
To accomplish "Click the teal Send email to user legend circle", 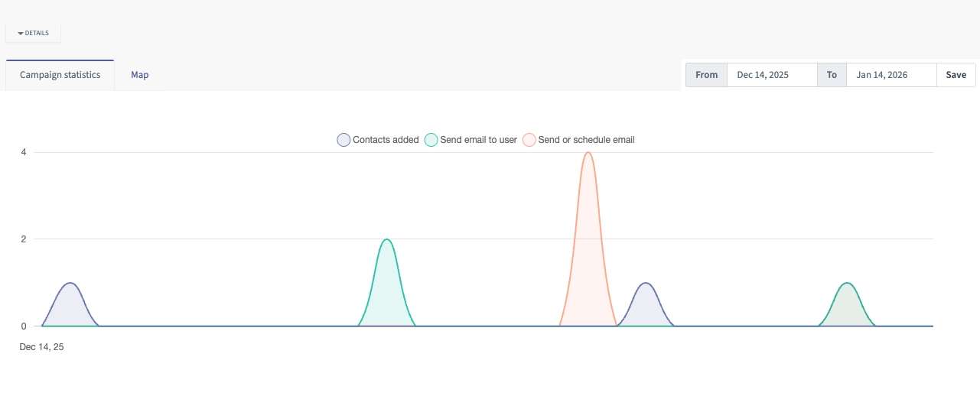I will [431, 140].
